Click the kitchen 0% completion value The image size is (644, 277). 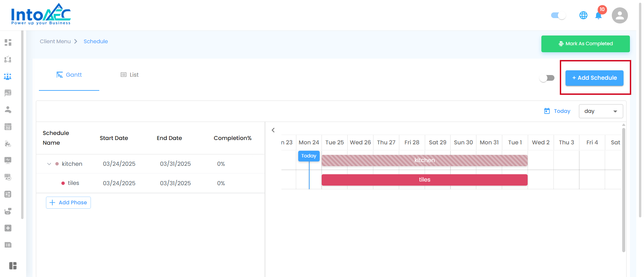(x=221, y=164)
